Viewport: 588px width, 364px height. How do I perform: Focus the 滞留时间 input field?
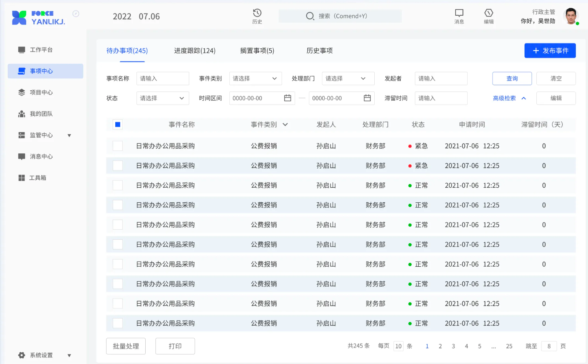[x=441, y=98]
